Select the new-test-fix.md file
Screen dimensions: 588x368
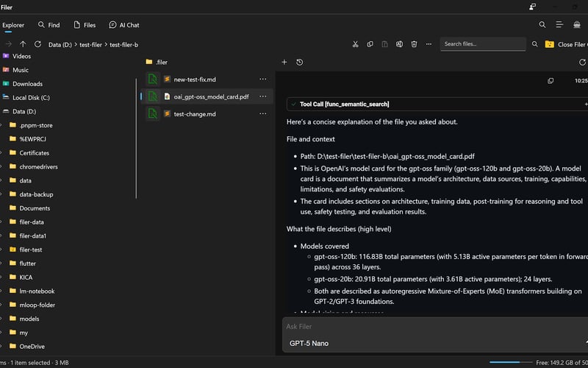pos(195,79)
